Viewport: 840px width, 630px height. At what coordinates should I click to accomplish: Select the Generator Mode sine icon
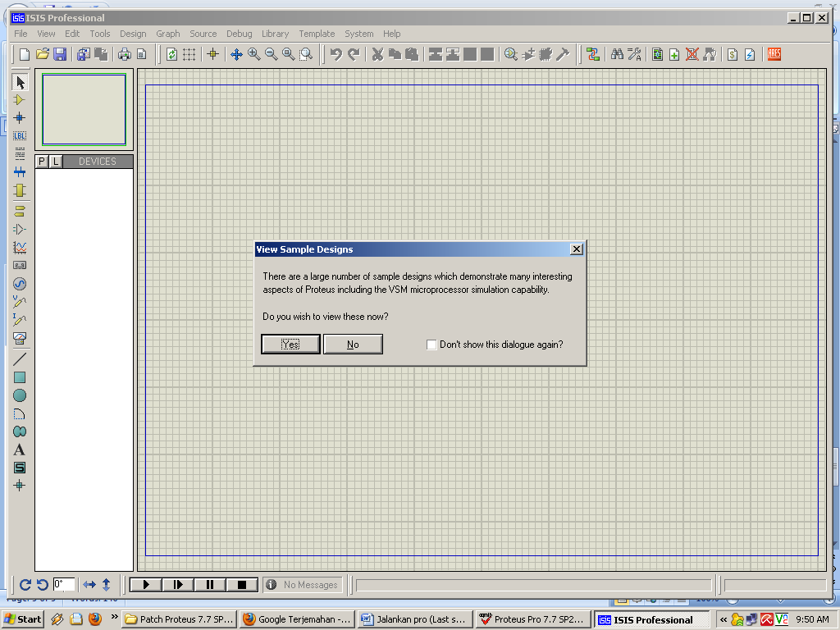tap(20, 283)
